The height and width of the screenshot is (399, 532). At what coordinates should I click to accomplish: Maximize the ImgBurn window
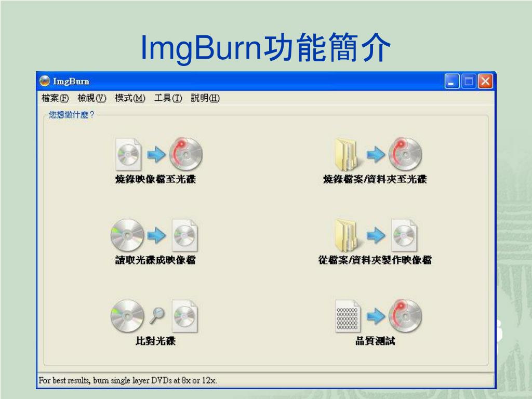click(469, 82)
